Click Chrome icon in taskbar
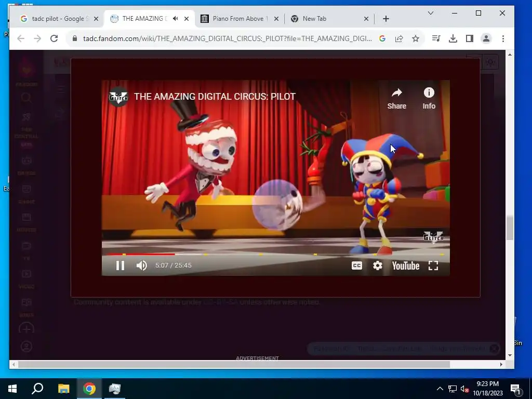Viewport: 532px width, 399px height. tap(89, 389)
